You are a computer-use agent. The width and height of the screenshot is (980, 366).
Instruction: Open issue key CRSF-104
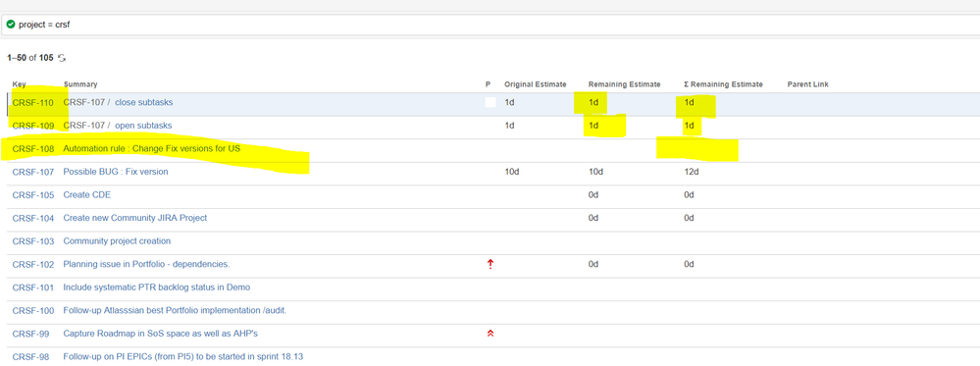coord(32,218)
